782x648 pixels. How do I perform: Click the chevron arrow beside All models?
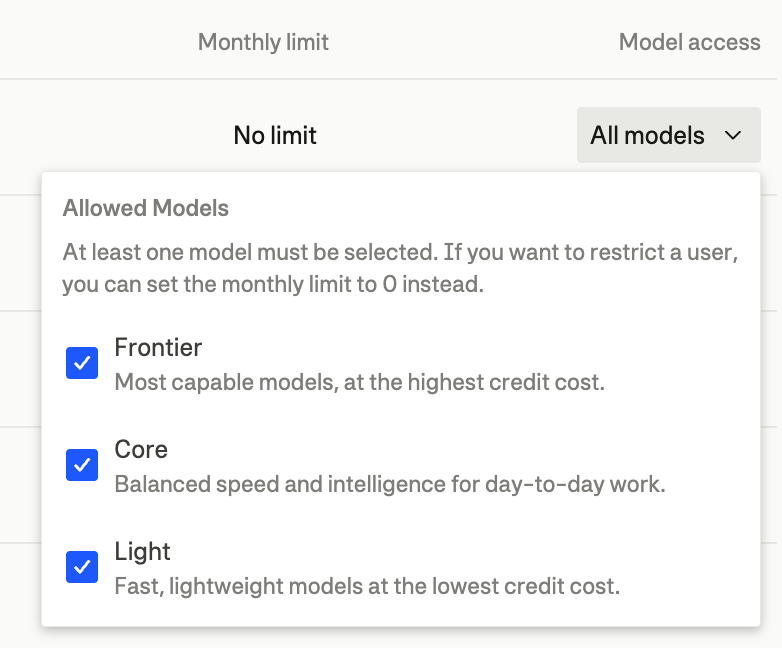click(733, 135)
